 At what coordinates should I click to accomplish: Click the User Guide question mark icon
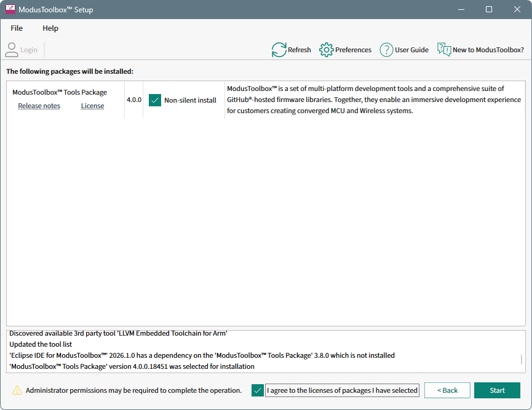(386, 50)
